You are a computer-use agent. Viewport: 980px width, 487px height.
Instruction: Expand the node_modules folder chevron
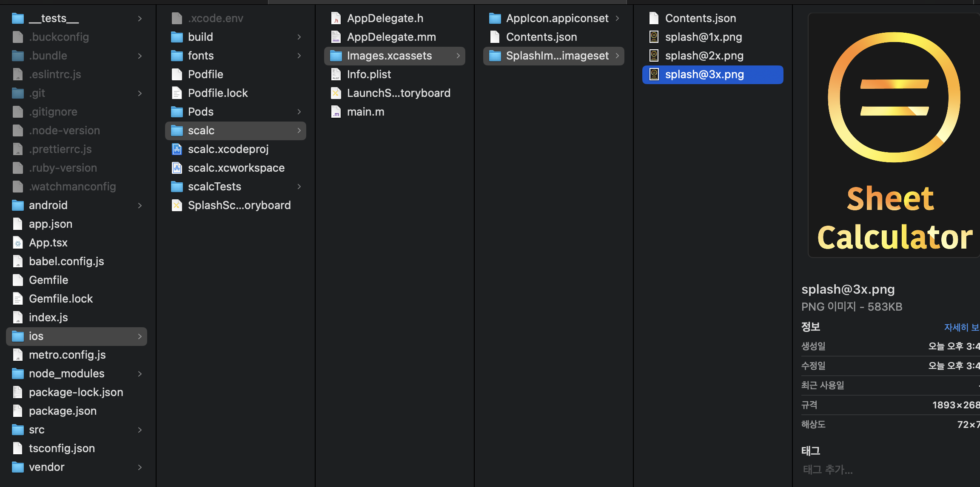pyautogui.click(x=140, y=374)
